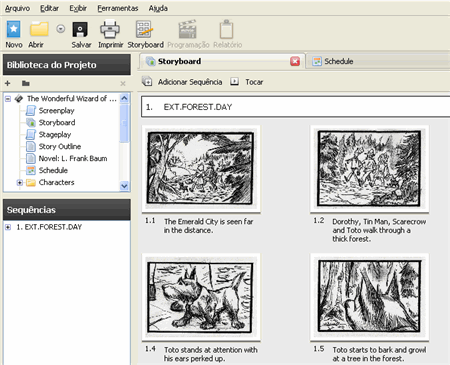The image size is (450, 365).
Task: Click the Schedule calendar icon in tree
Action: pos(31,171)
